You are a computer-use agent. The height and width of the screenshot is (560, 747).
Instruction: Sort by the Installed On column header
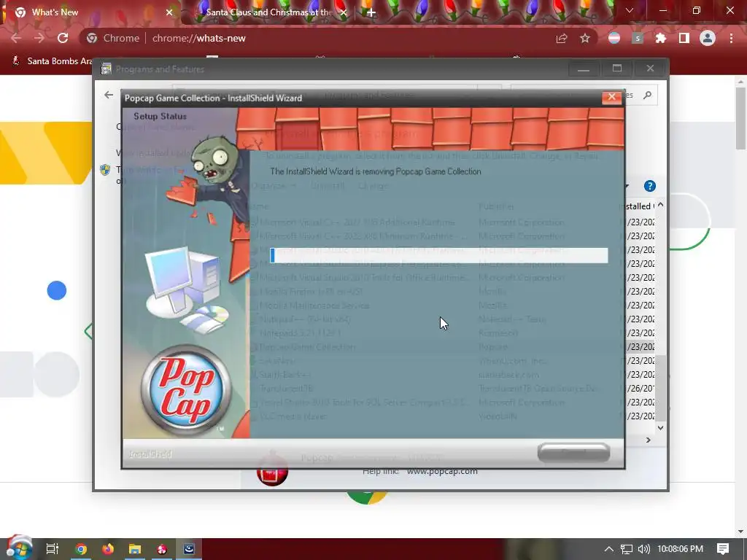pos(639,206)
